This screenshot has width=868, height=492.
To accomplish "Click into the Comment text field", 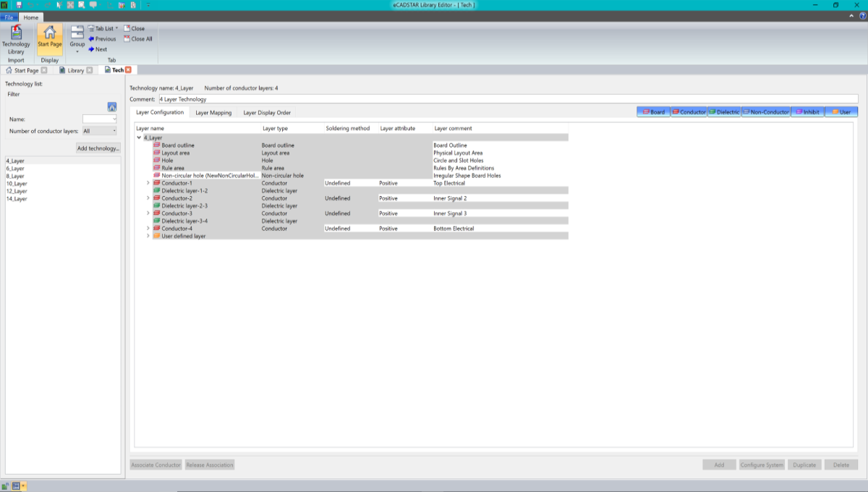I will pyautogui.click(x=506, y=99).
